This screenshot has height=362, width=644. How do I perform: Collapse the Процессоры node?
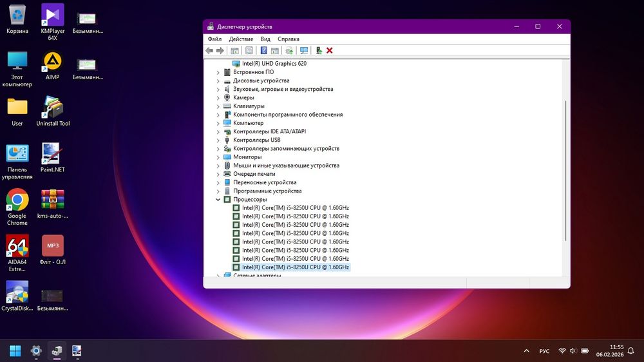tap(218, 200)
